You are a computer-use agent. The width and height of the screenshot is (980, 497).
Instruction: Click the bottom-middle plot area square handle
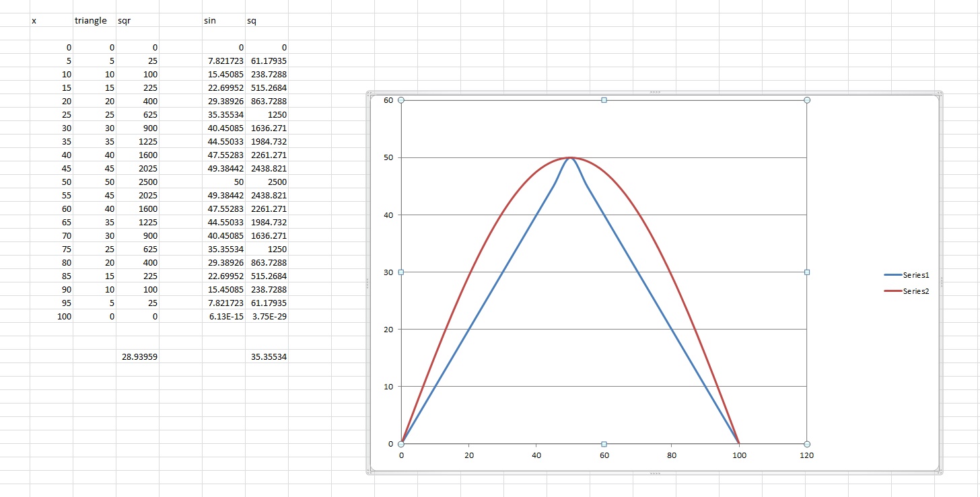604,444
